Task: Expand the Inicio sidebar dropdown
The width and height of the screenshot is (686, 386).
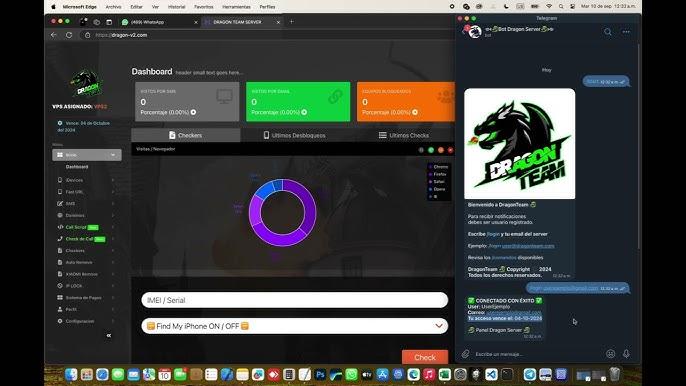Action: point(87,155)
